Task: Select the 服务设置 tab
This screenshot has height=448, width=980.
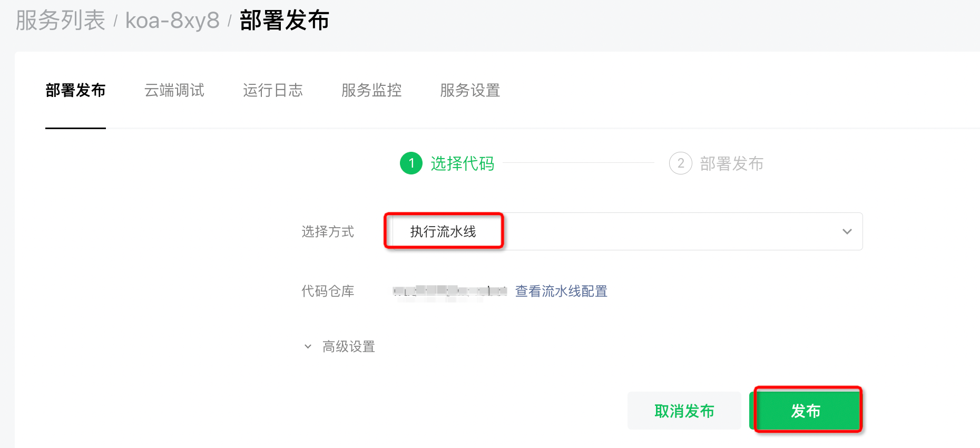Action: click(470, 90)
